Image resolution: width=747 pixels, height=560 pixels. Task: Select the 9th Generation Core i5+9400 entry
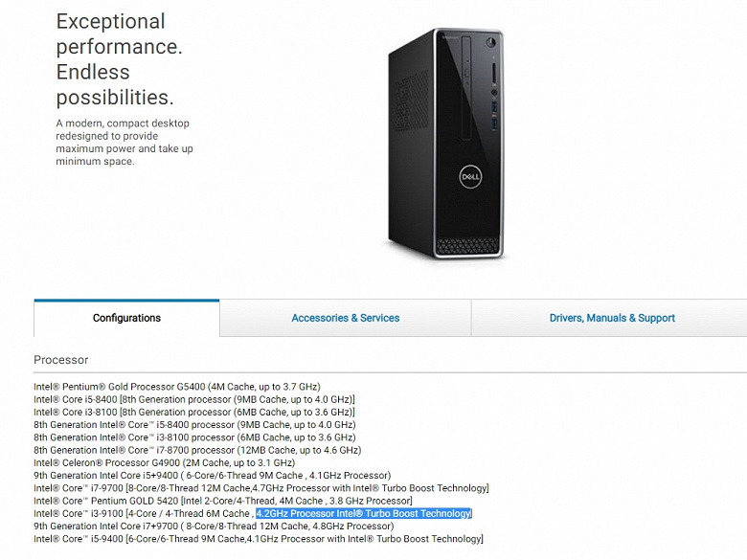(x=212, y=475)
